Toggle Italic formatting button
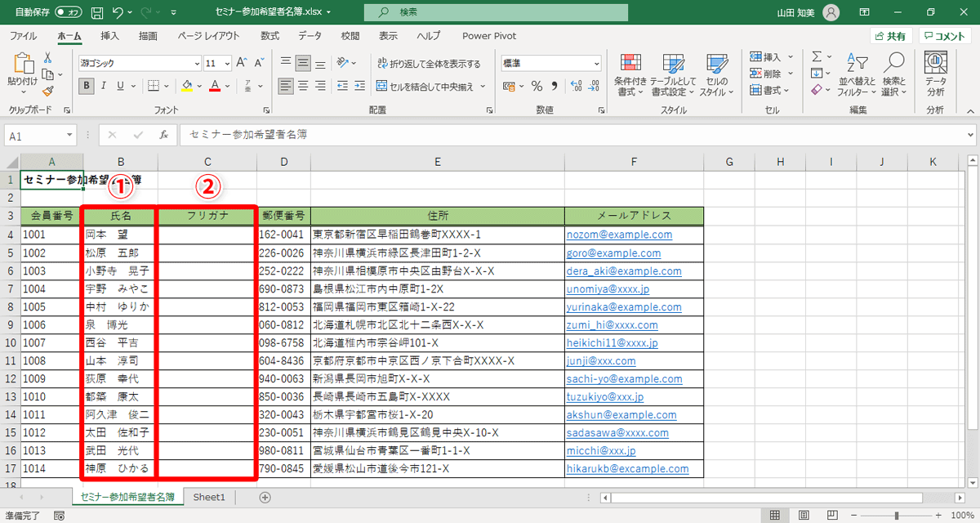The height and width of the screenshot is (523, 980). pos(104,86)
